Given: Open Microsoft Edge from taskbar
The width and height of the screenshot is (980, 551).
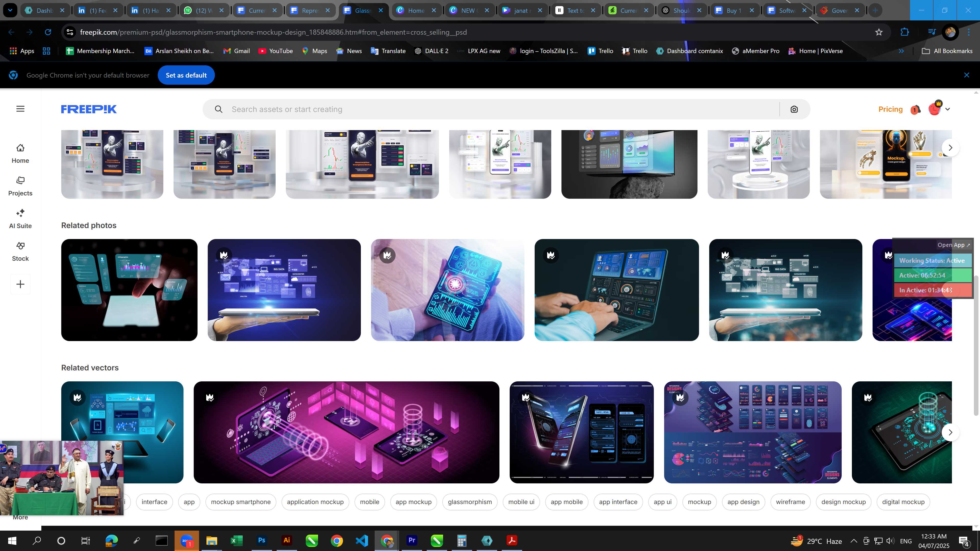Looking at the screenshot, I should (x=112, y=540).
